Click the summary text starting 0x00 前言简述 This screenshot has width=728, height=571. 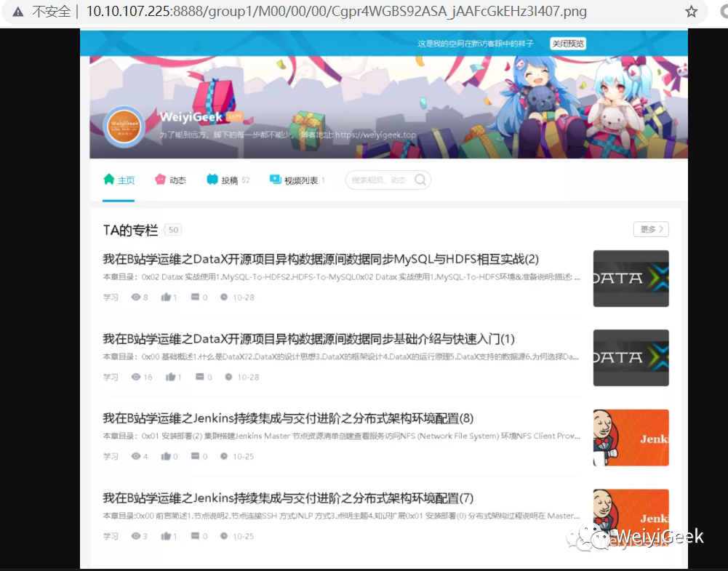point(342,516)
